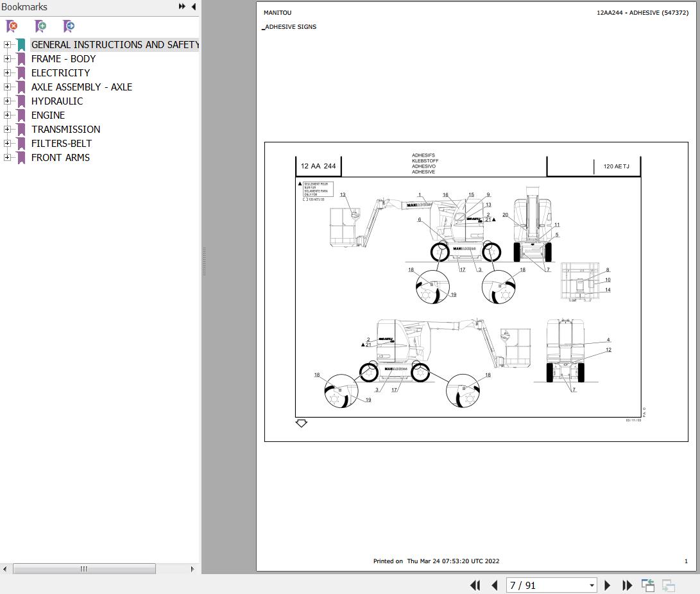Expand the FILTERS-BELT bookmark node

[x=7, y=143]
